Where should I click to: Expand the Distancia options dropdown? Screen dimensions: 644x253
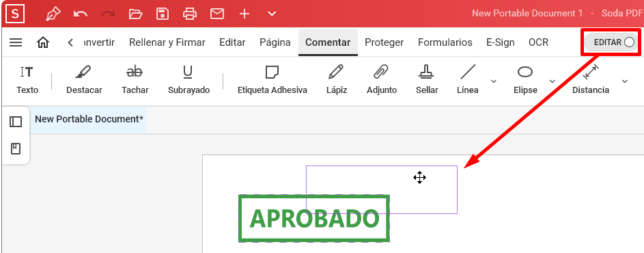[625, 81]
